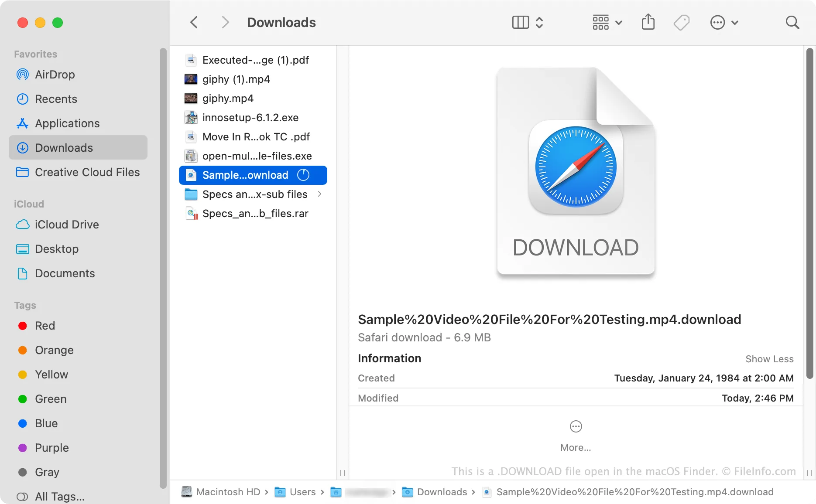Open Recents in the sidebar
The height and width of the screenshot is (504, 816).
point(78,99)
